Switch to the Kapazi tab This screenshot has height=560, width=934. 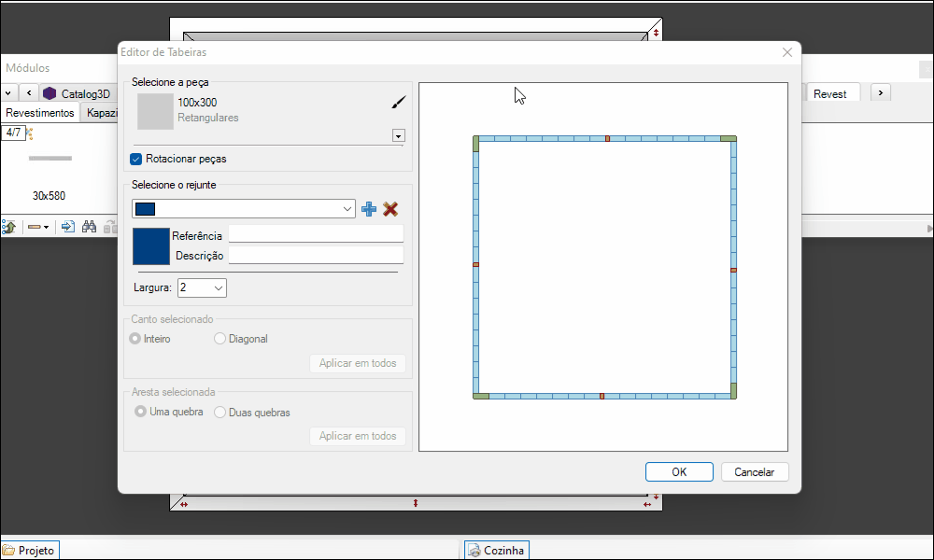pyautogui.click(x=101, y=113)
